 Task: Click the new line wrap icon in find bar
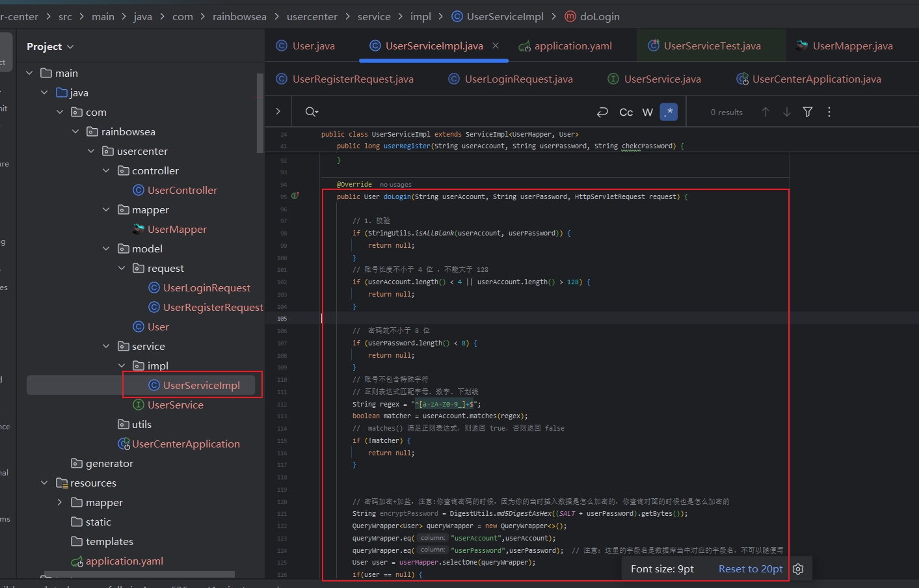602,112
